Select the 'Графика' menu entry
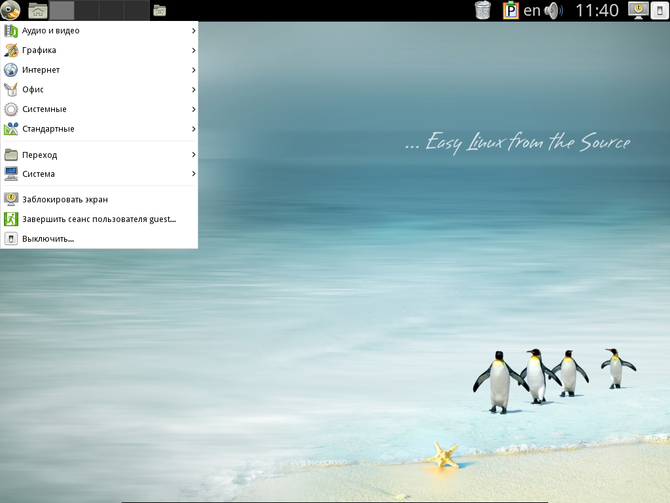This screenshot has width=670, height=503. coord(99,50)
